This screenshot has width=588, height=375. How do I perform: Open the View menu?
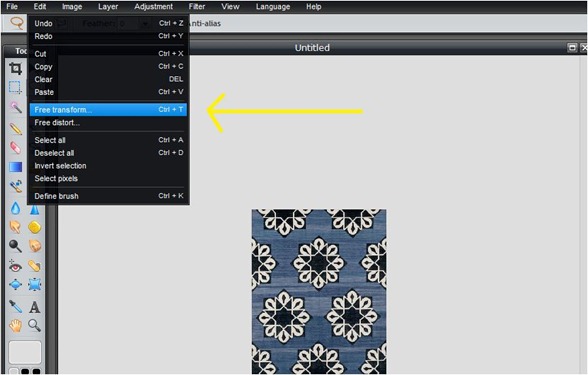tap(230, 7)
